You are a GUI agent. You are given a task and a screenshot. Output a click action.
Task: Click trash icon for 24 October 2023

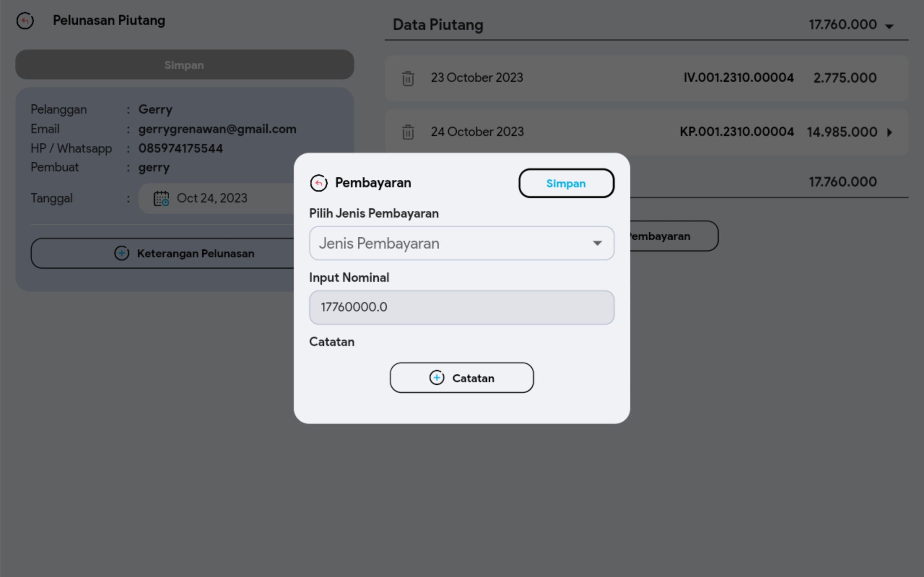pyautogui.click(x=407, y=132)
